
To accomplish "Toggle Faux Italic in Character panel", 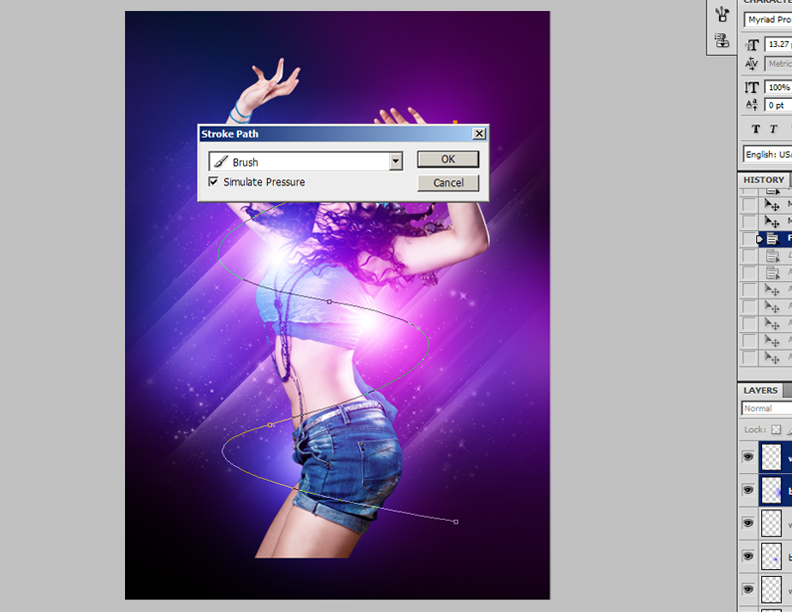I will point(773,129).
